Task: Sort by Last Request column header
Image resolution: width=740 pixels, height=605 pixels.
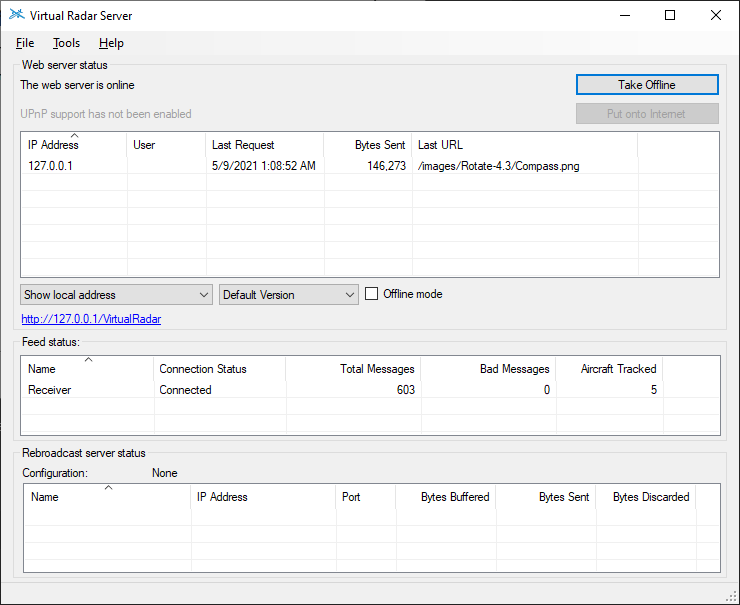Action: (265, 144)
